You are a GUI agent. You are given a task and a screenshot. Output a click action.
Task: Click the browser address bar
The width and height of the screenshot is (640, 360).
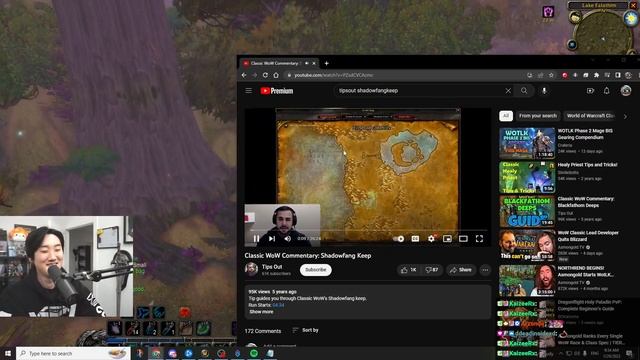[404, 75]
